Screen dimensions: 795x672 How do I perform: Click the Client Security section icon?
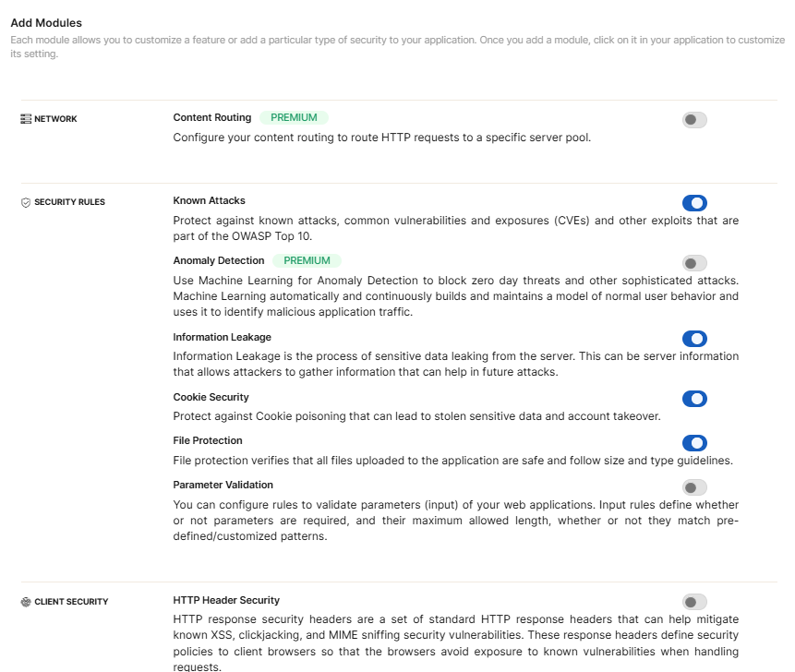(x=26, y=602)
